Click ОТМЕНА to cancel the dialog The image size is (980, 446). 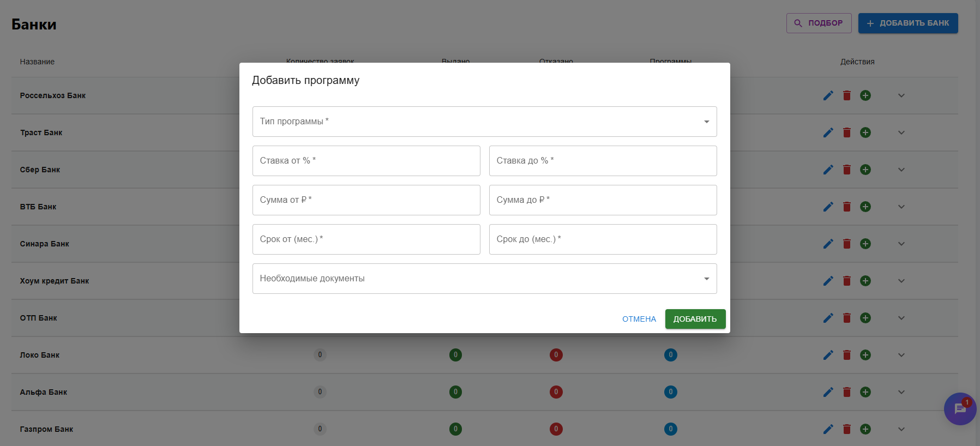(x=639, y=319)
